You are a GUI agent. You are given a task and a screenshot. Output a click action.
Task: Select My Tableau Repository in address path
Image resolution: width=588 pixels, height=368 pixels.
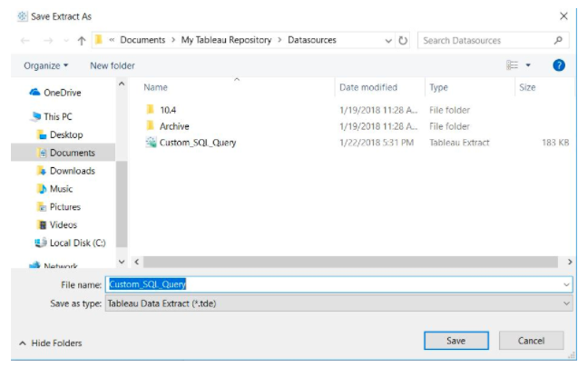(x=226, y=40)
